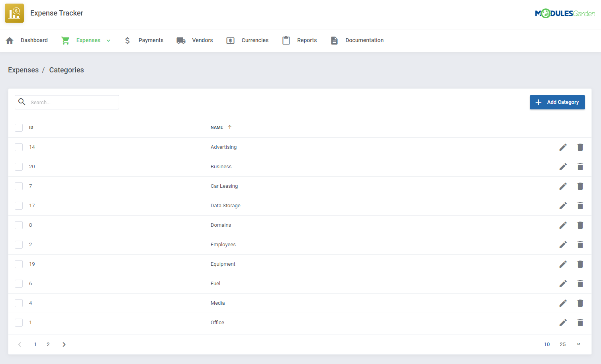The image size is (601, 364).
Task: Navigate to Expenses in breadcrumb trail
Action: pos(23,70)
